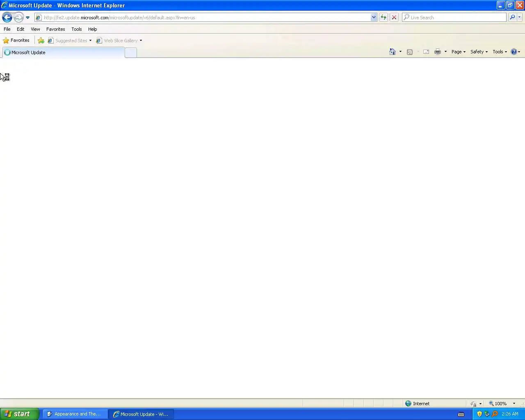The image size is (525, 420).
Task: Expand the zoom level dropdown arrow
Action: click(x=514, y=404)
